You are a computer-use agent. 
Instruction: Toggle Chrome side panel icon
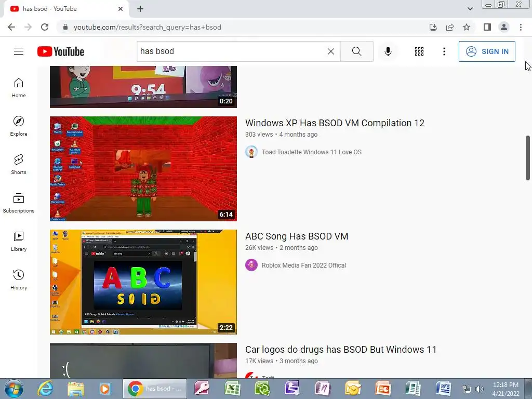[487, 27]
